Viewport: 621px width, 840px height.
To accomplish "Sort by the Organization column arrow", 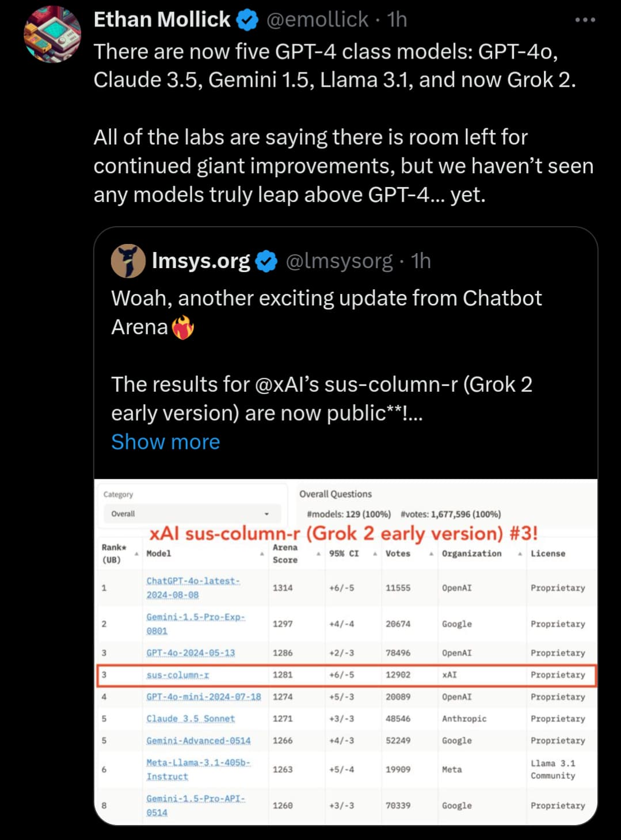I will tap(520, 553).
